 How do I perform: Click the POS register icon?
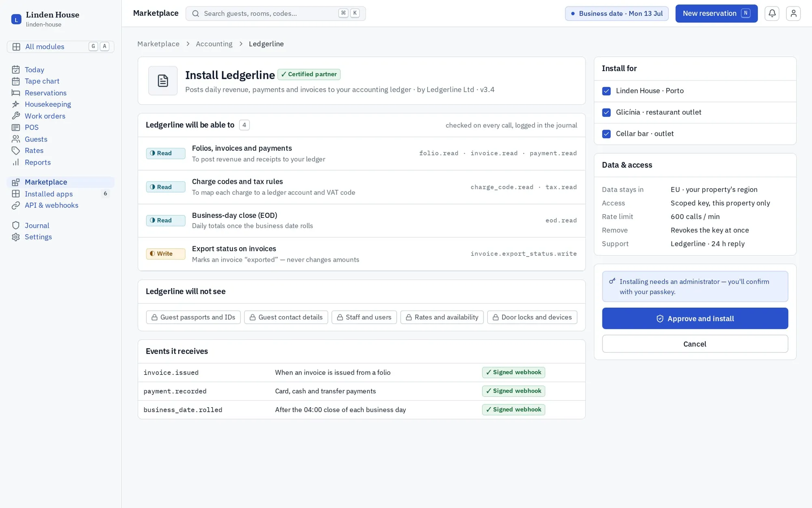point(16,128)
